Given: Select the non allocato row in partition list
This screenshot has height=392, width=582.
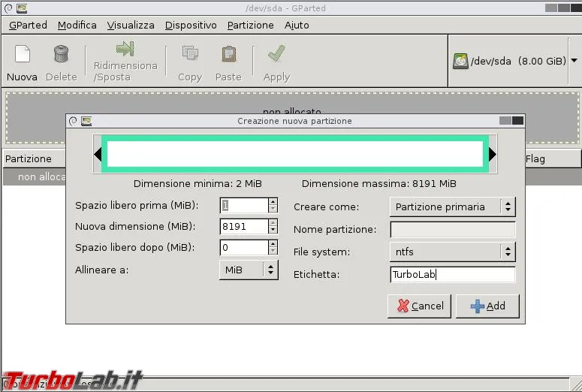Looking at the screenshot, I should 34,176.
